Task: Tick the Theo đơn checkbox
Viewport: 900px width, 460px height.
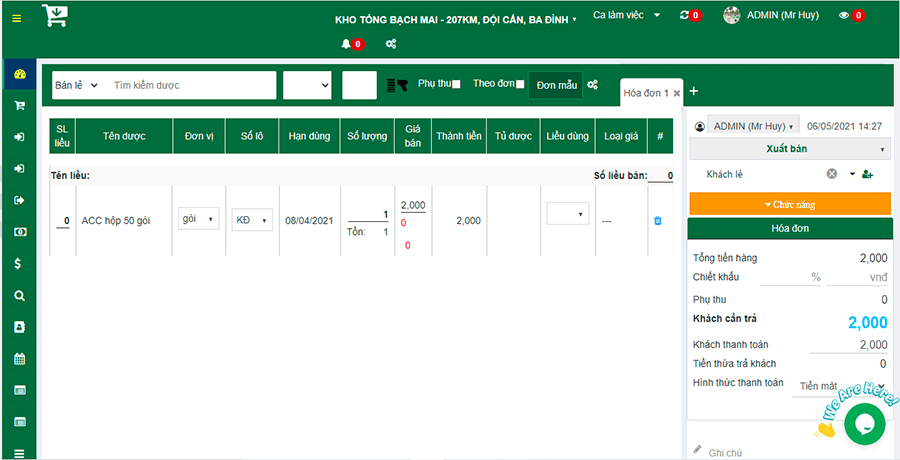Action: coord(519,85)
